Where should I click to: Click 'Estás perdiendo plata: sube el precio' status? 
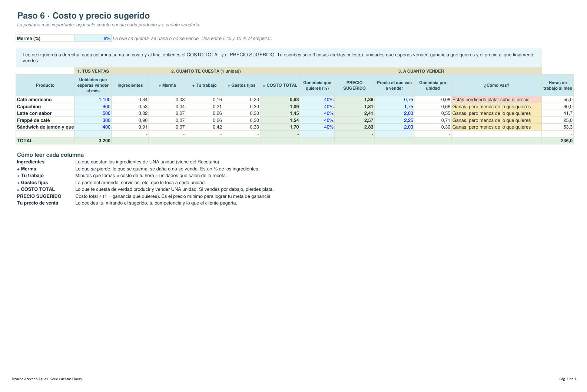coord(497,100)
